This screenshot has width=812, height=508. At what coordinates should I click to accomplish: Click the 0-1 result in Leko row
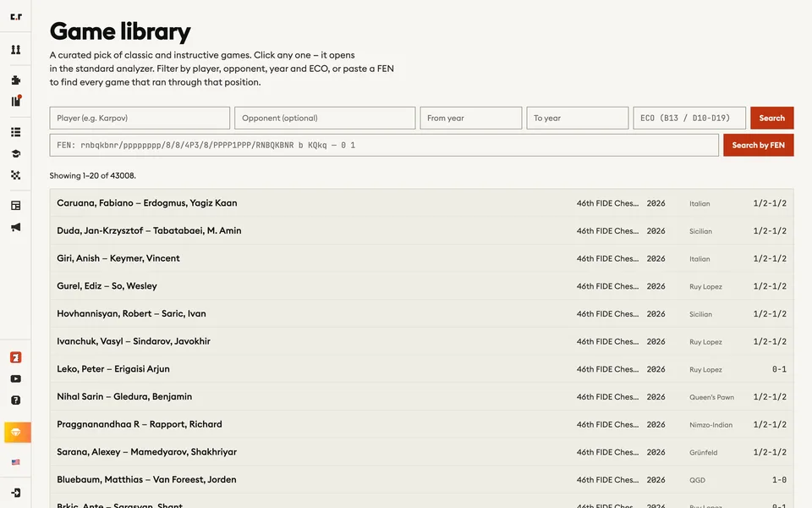coord(779,370)
